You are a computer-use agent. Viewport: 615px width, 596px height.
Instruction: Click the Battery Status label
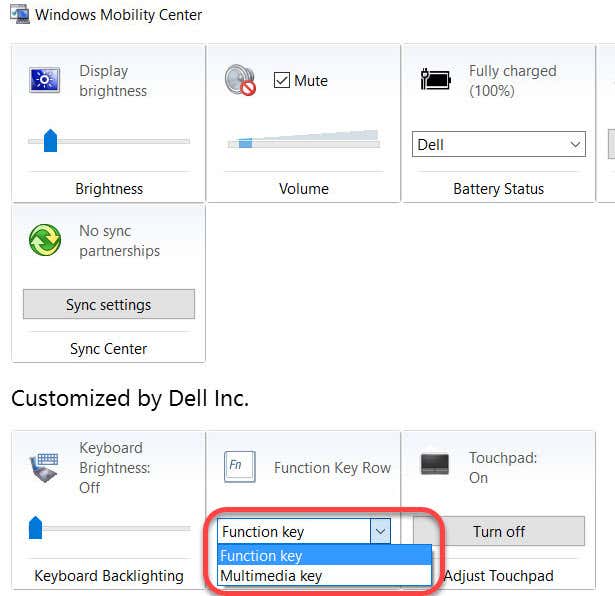(498, 188)
